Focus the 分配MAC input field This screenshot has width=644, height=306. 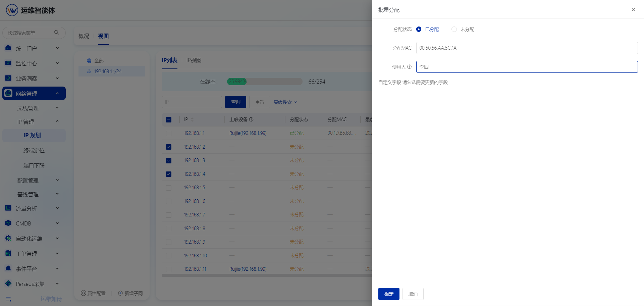coord(527,48)
